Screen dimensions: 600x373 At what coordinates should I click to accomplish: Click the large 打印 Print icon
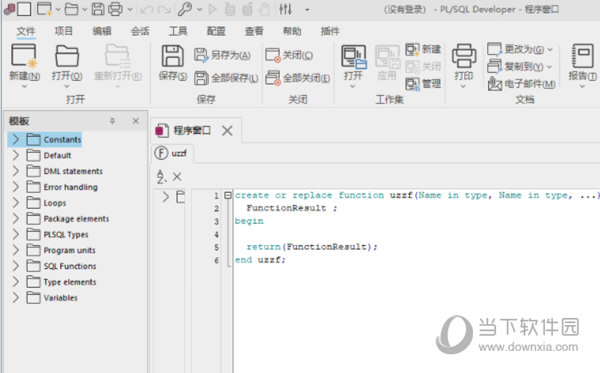click(464, 56)
